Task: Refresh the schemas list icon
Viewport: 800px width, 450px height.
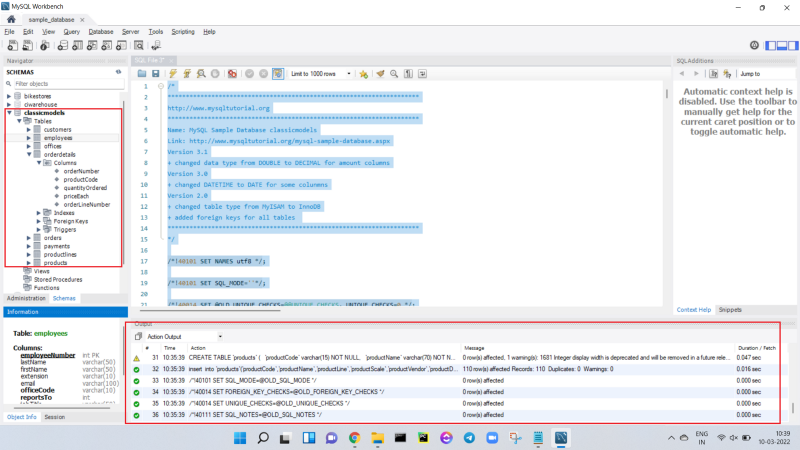Action: coord(118,72)
